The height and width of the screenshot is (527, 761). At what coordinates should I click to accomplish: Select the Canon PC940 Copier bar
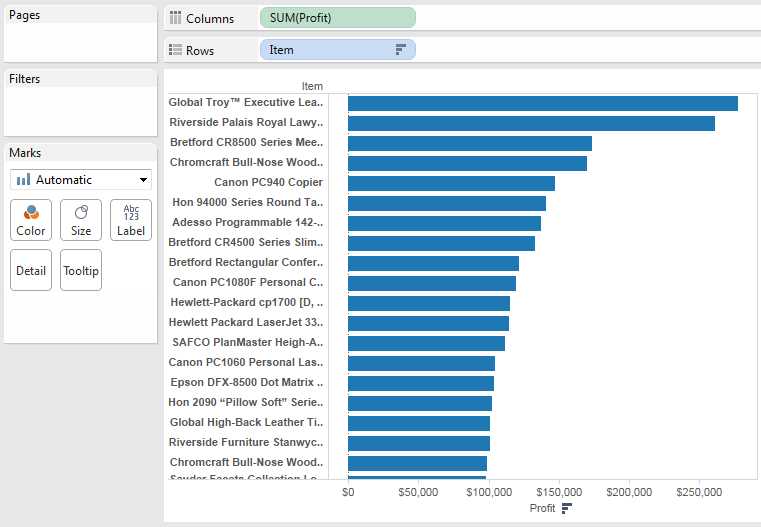tap(451, 183)
